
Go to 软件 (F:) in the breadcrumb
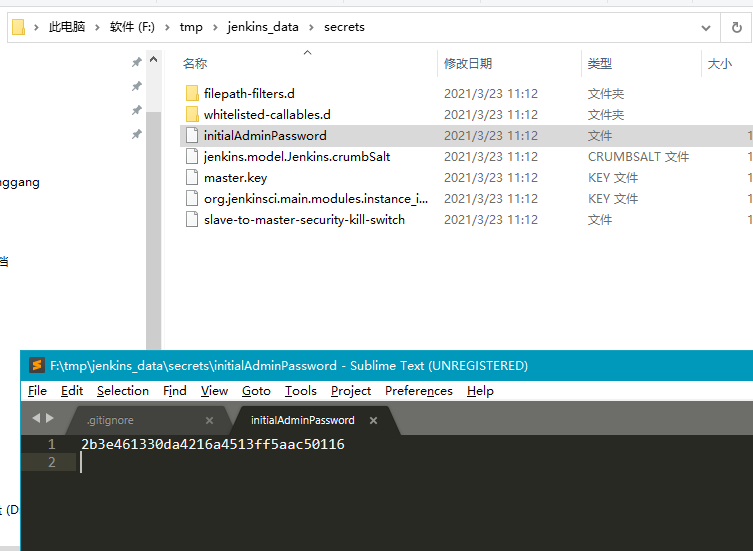[x=132, y=27]
